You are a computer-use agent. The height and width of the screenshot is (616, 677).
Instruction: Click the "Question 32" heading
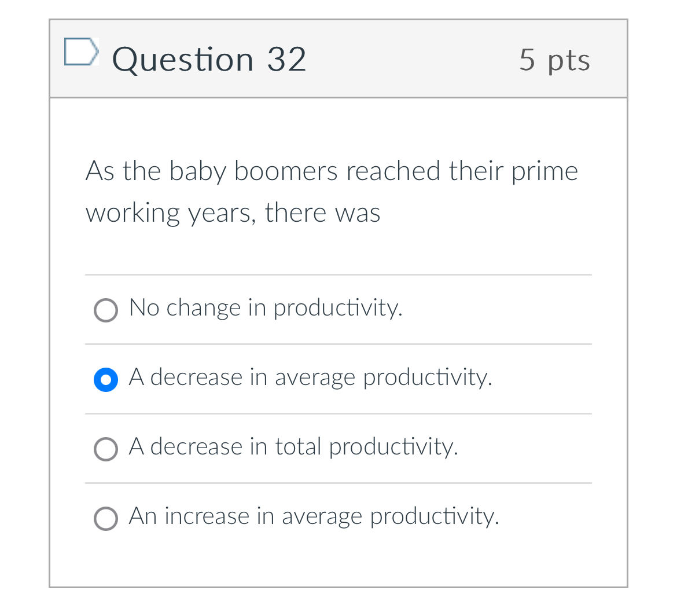209,60
